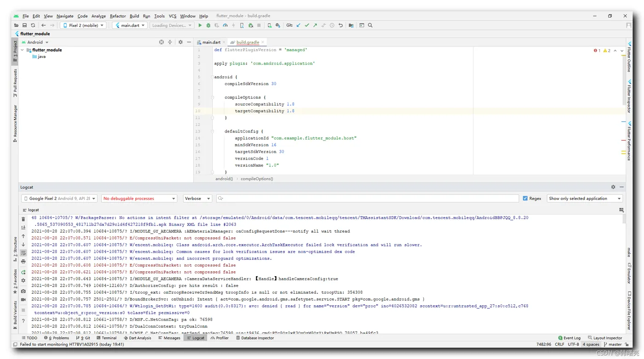The image size is (644, 359).
Task: Open the Refactor menu
Action: (118, 16)
